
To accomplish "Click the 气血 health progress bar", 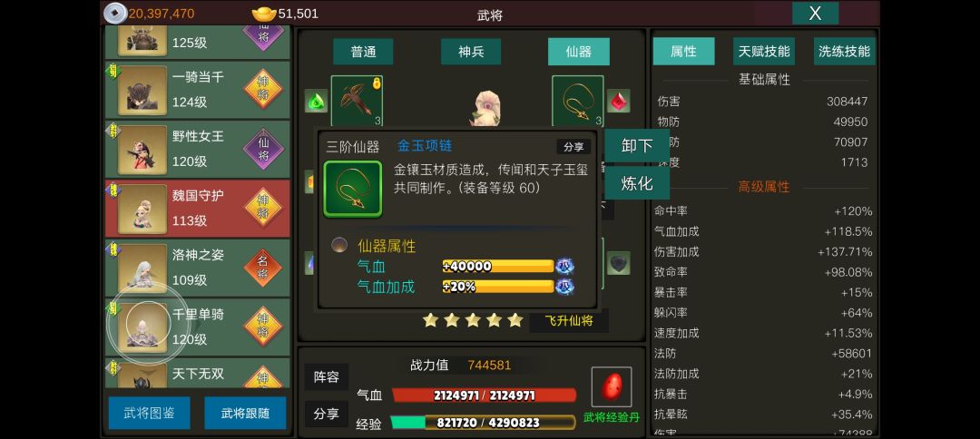I will point(484,395).
